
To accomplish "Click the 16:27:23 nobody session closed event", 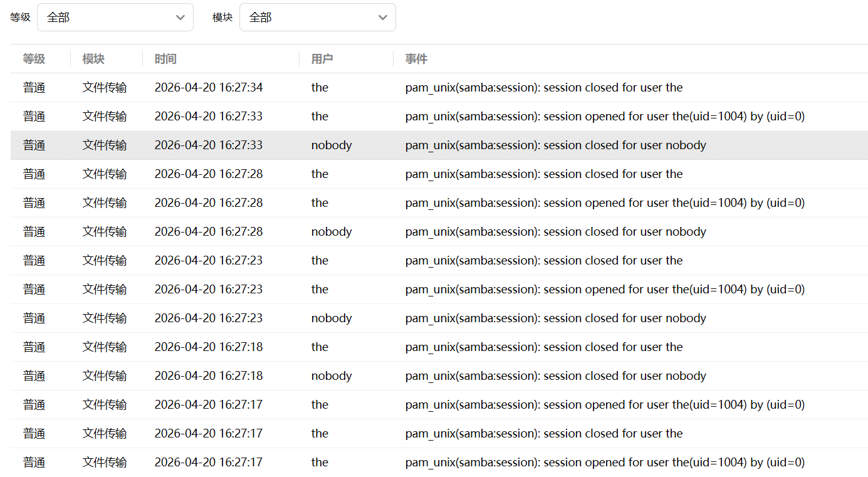I will pyautogui.click(x=555, y=318).
